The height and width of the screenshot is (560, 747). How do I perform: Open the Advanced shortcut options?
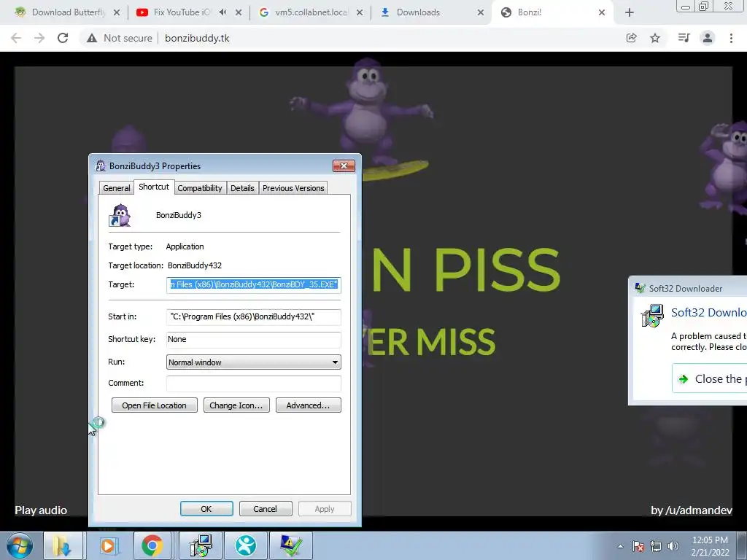tap(309, 405)
